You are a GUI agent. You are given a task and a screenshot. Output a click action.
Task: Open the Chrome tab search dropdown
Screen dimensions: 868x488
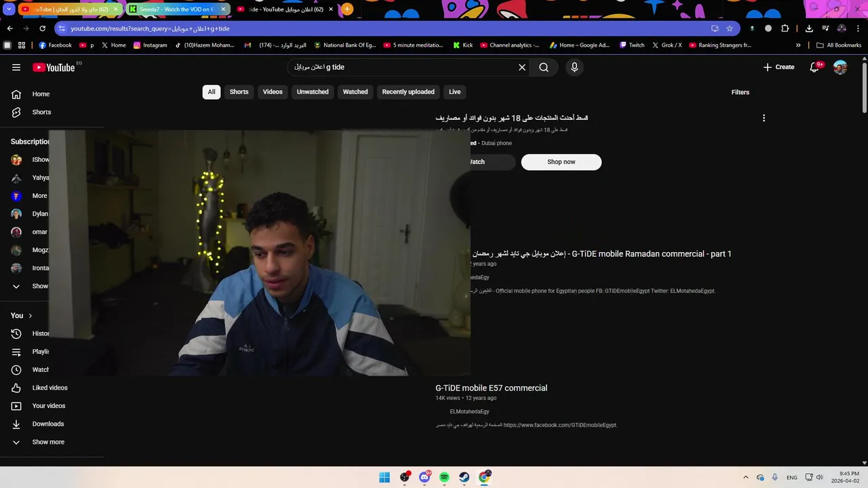9,9
